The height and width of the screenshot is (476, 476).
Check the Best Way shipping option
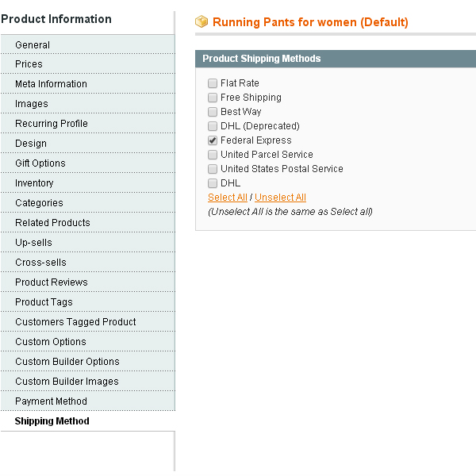pyautogui.click(x=213, y=112)
